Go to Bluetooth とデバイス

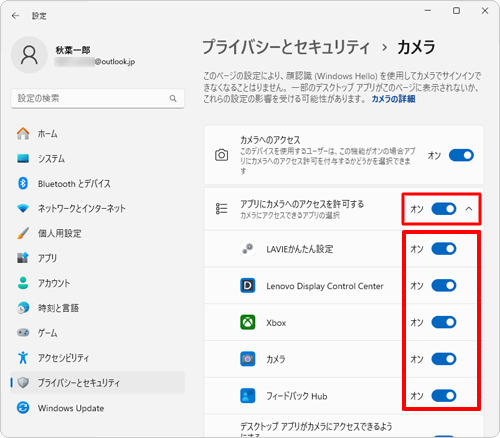(98, 183)
